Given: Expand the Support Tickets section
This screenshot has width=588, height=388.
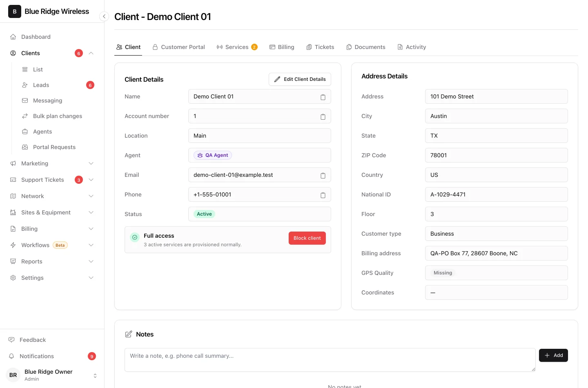Looking at the screenshot, I should pyautogui.click(x=91, y=180).
